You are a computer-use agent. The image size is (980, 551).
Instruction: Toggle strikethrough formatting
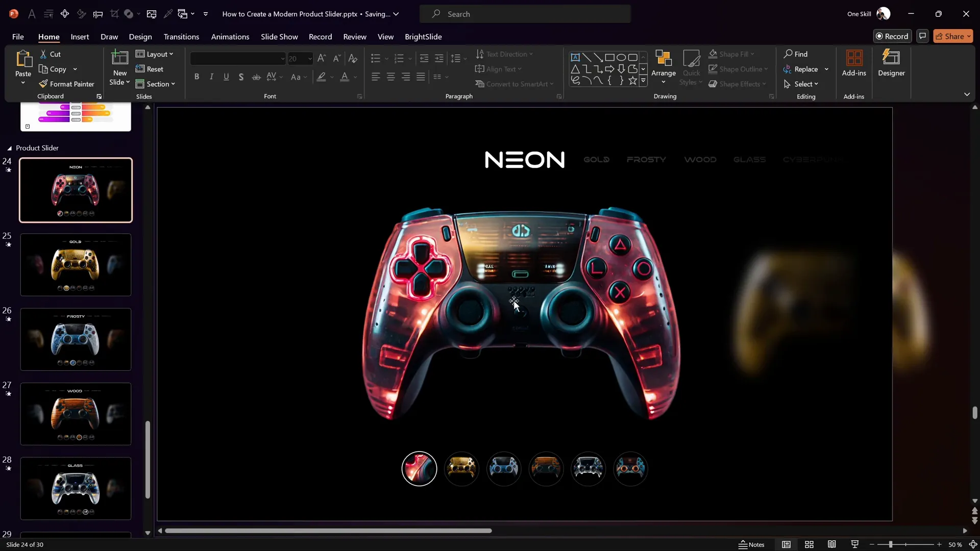tap(256, 77)
